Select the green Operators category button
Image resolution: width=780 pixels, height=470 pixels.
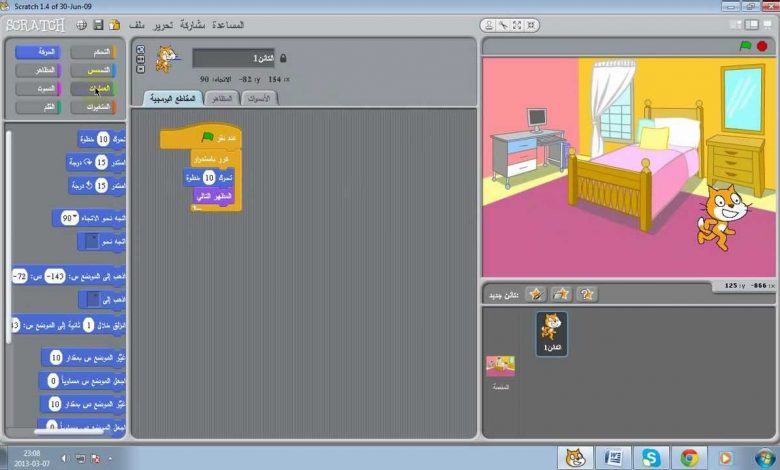pos(94,89)
